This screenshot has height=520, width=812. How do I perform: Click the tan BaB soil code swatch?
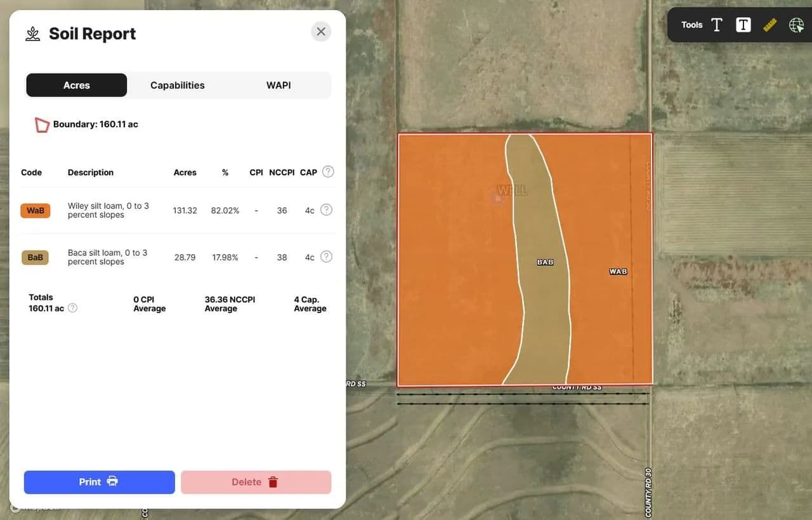(x=35, y=257)
